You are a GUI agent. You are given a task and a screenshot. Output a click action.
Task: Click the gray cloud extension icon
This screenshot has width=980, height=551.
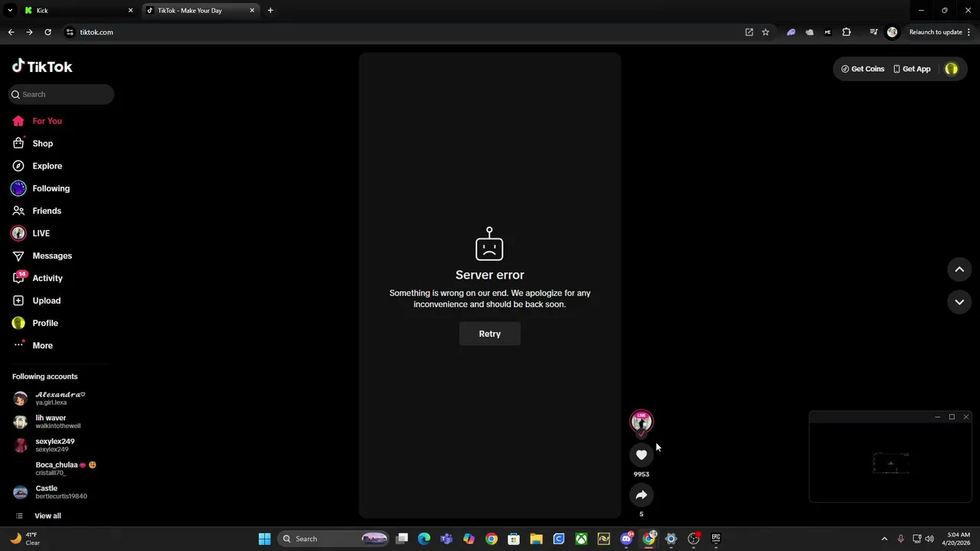coord(809,32)
